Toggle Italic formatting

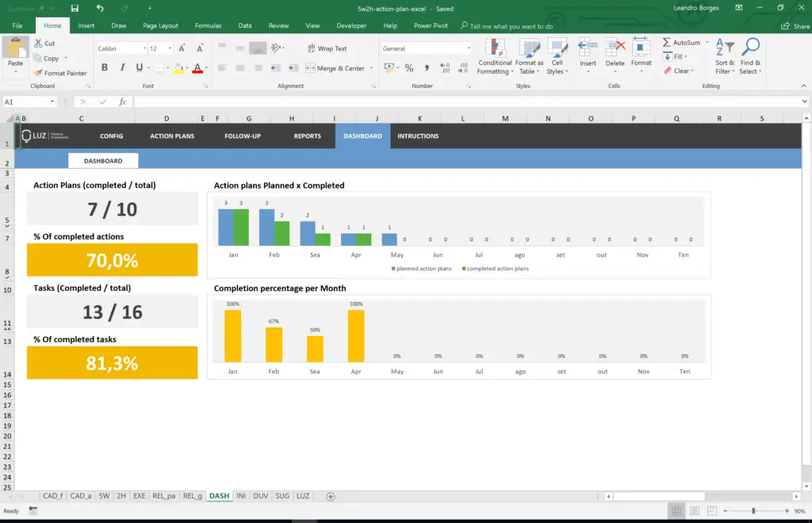click(122, 67)
